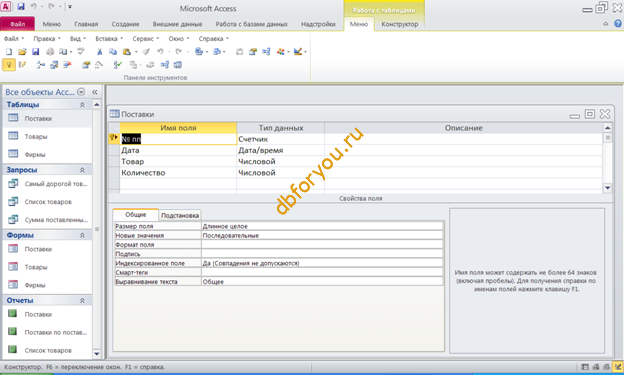Click the navigation pane scroll down arrow
624x375 pixels.
[x=97, y=354]
